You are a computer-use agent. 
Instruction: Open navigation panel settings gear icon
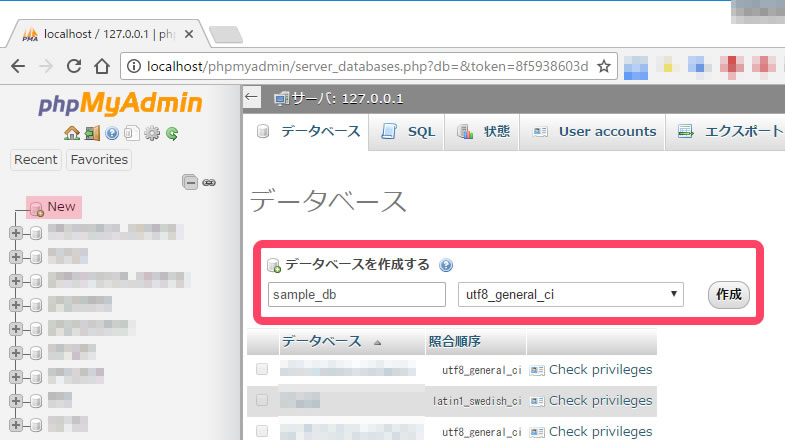[x=152, y=133]
